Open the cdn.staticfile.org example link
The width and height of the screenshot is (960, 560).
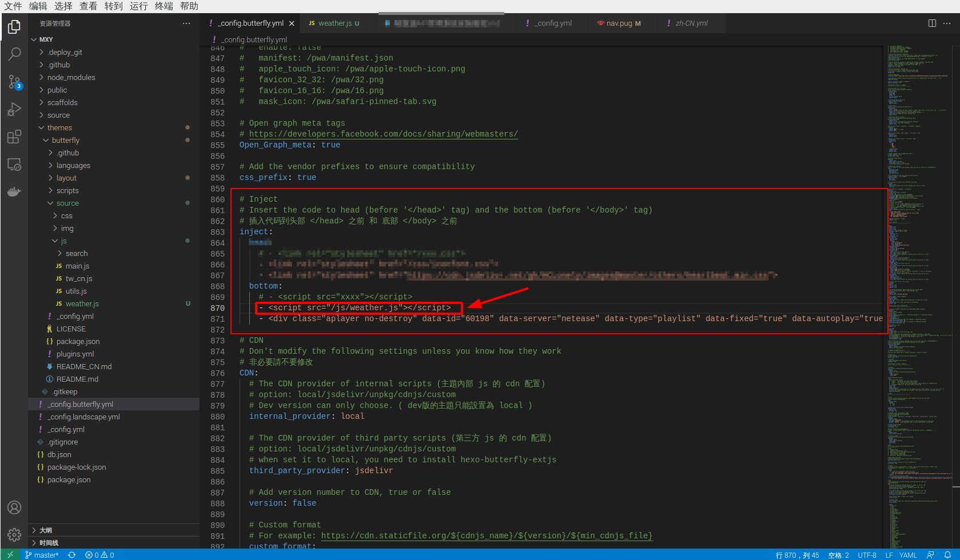[x=487, y=535]
